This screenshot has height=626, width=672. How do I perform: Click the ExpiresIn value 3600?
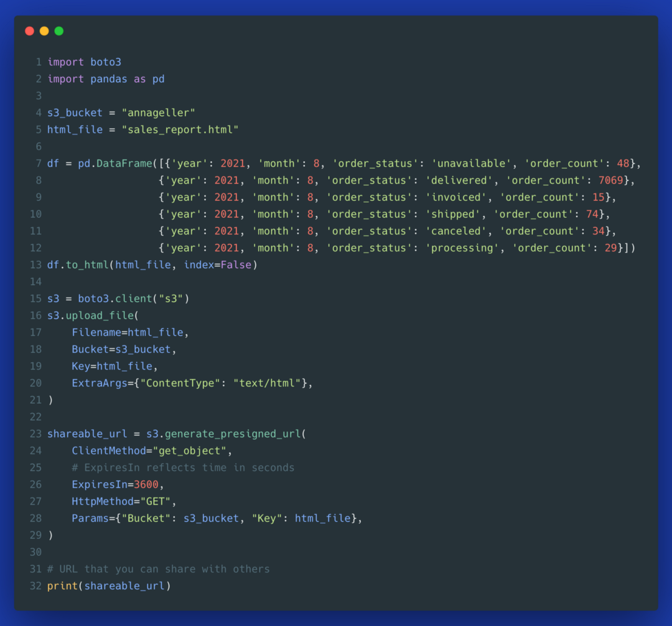click(x=146, y=485)
